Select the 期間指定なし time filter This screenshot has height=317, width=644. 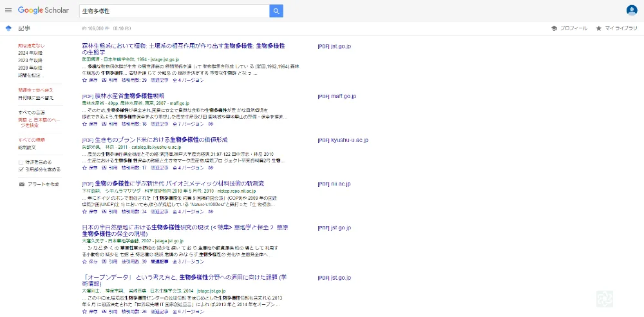(x=32, y=46)
